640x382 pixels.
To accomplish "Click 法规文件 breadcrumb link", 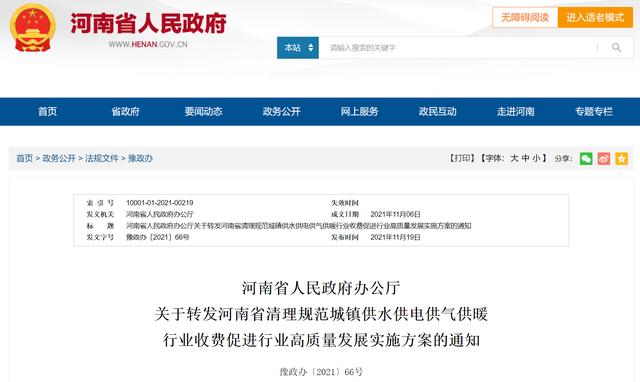I will pos(102,158).
